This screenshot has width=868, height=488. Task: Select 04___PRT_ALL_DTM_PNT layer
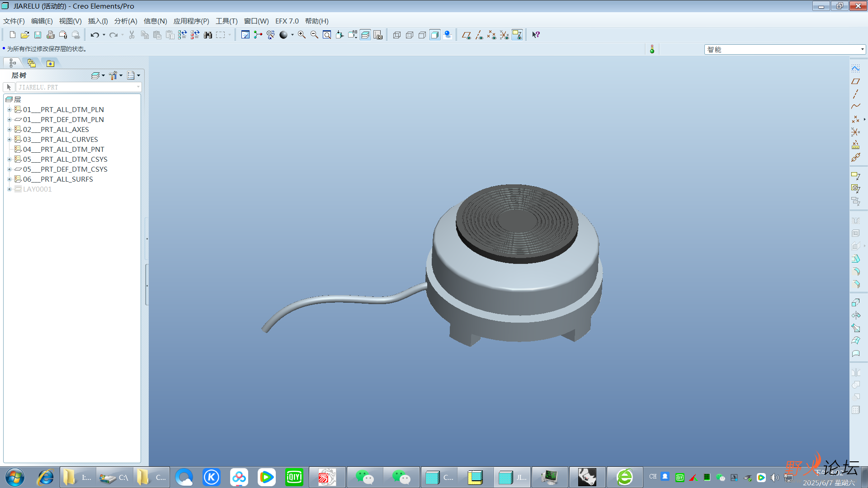64,150
